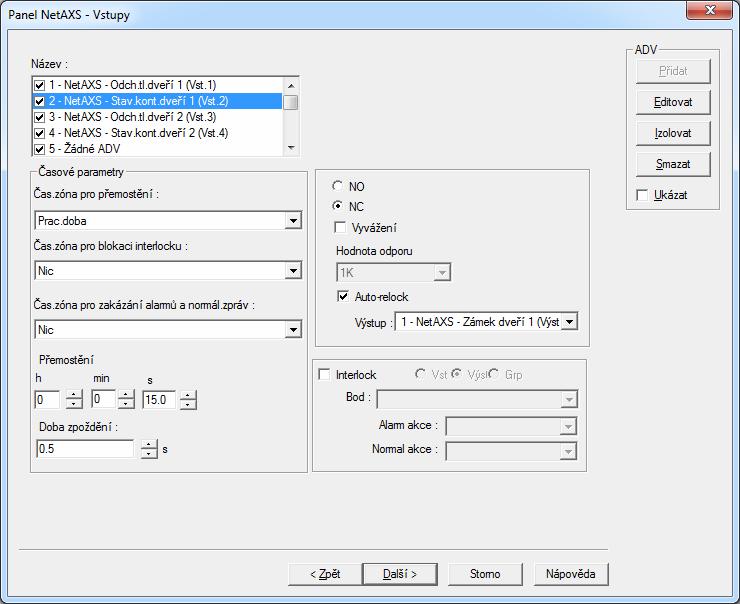Click the Přidat button
This screenshot has height=604, width=740.
(x=673, y=71)
